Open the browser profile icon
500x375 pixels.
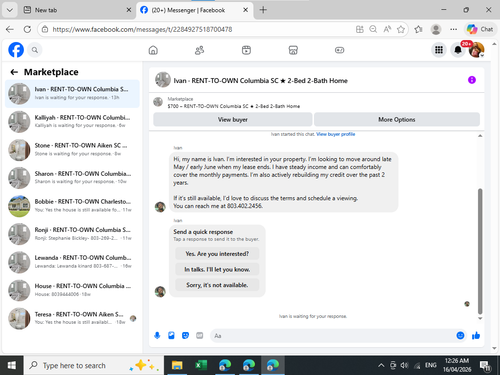click(436, 29)
